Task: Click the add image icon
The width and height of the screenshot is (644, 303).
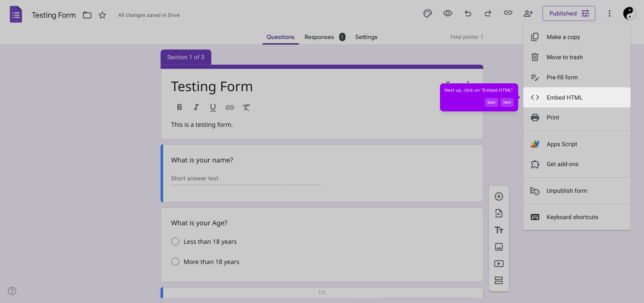Action: [x=499, y=247]
